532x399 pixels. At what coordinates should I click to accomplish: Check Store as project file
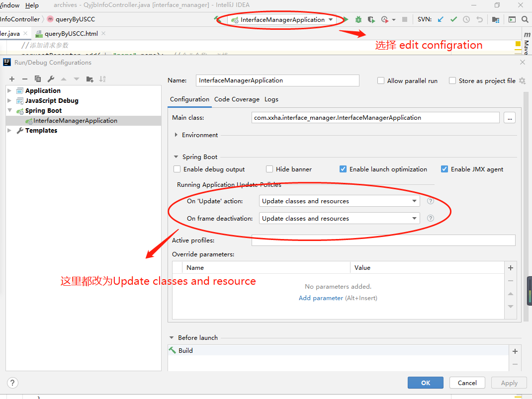(x=452, y=80)
